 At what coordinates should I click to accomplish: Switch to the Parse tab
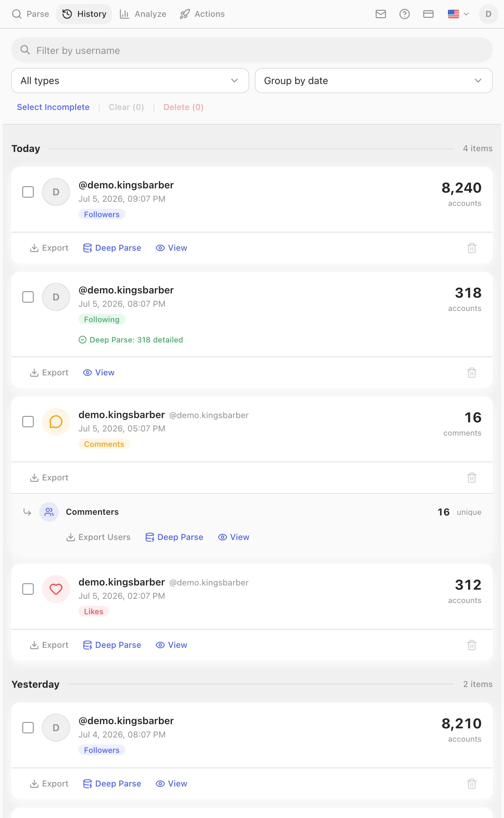30,14
